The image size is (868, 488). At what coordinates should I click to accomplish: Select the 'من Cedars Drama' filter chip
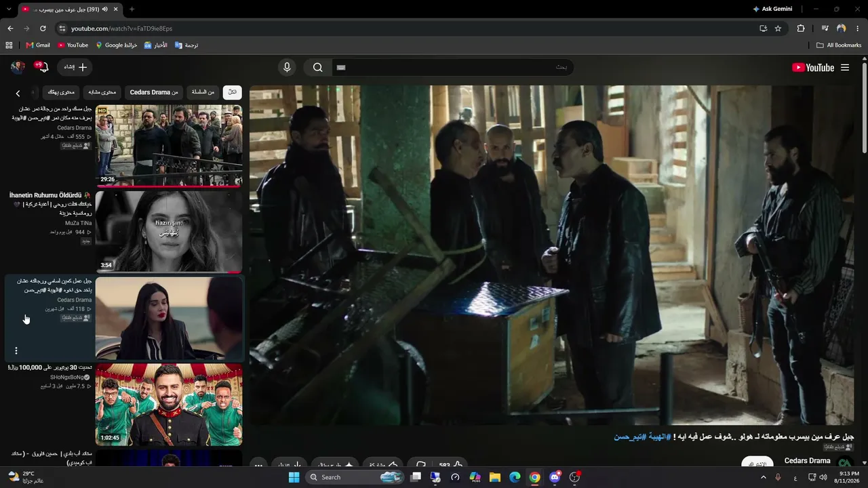coord(154,92)
